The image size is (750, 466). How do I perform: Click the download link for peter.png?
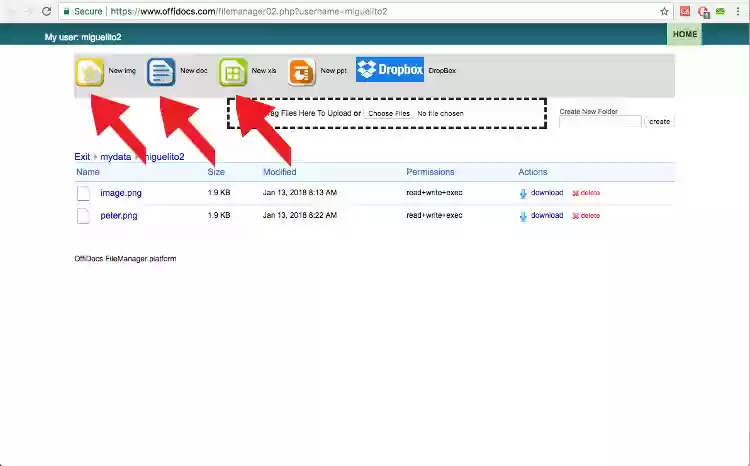[547, 215]
